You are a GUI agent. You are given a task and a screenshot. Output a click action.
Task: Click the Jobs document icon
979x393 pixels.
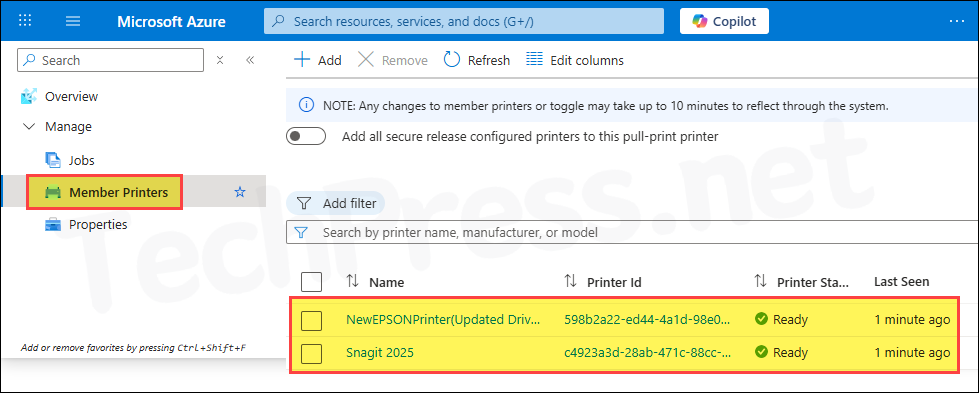tap(53, 160)
